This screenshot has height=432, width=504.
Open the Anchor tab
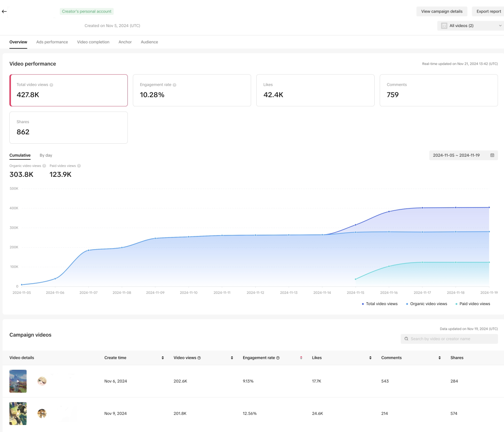pos(125,42)
